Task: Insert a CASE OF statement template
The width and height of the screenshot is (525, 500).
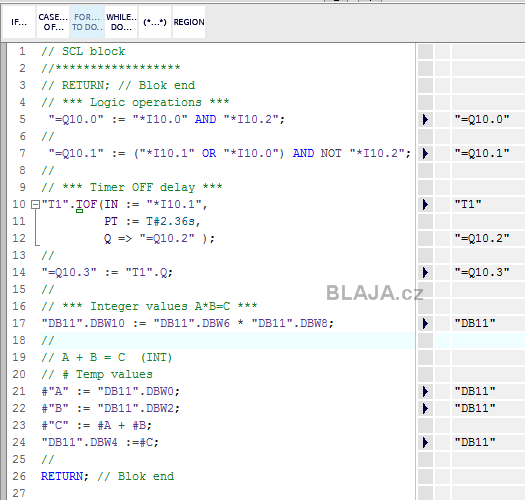Action: pyautogui.click(x=53, y=22)
